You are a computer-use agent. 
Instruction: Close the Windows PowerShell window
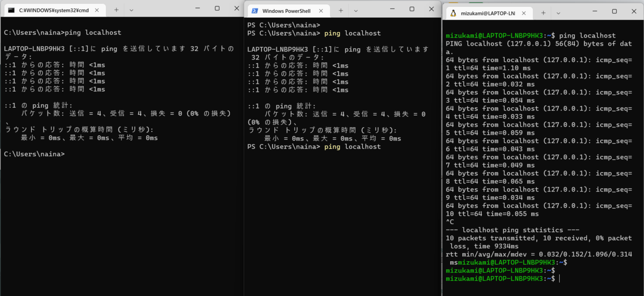click(431, 9)
